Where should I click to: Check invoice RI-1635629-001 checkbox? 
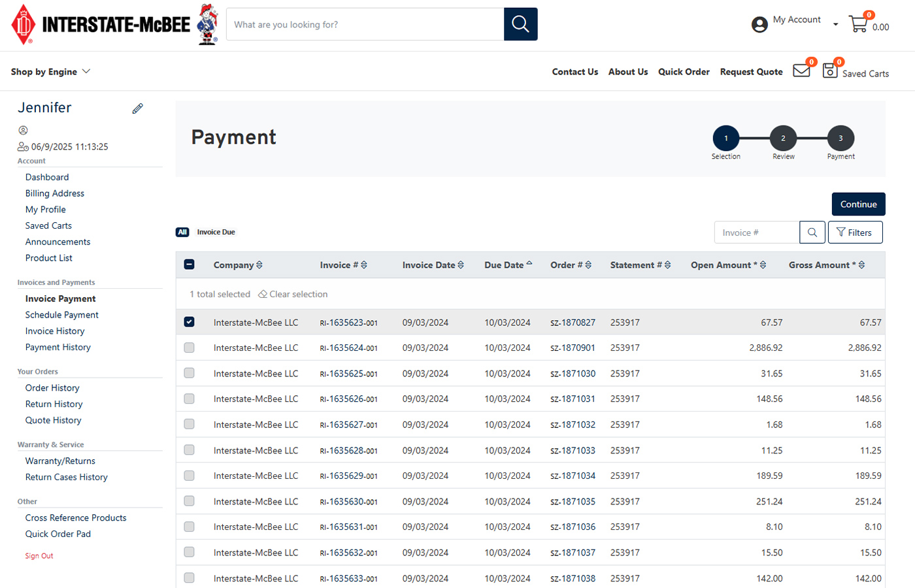click(x=189, y=476)
